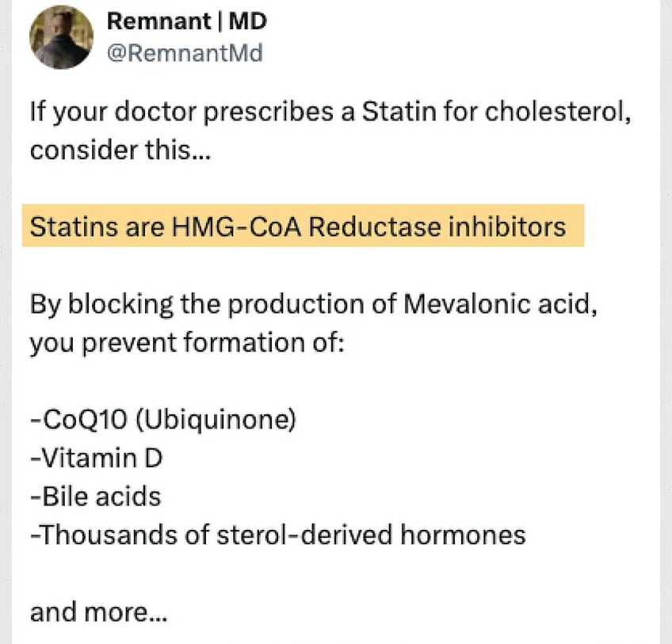Screen dimensions: 672x644
Task: Select the word 'prescribes' in the opening line
Action: click(x=269, y=112)
